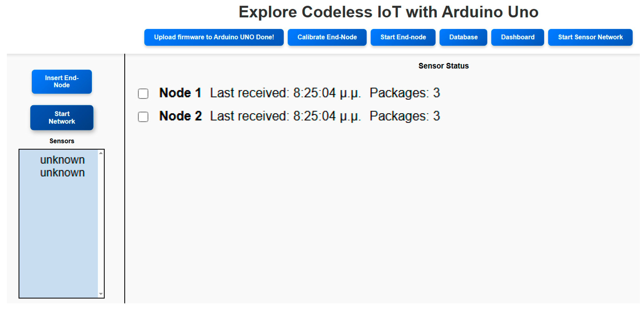Click the sensors list scroll down arrow
This screenshot has height=310, width=644.
pos(101,294)
